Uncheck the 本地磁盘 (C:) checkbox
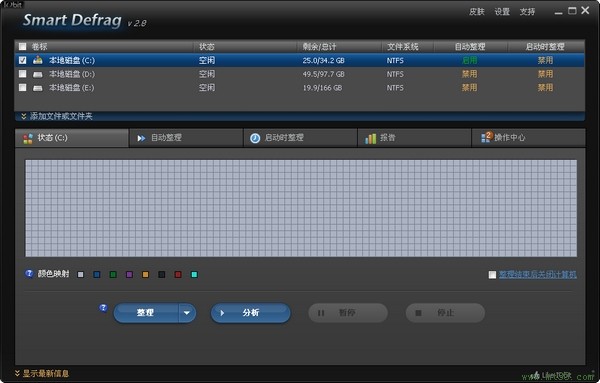The height and width of the screenshot is (383, 600). click(23, 60)
